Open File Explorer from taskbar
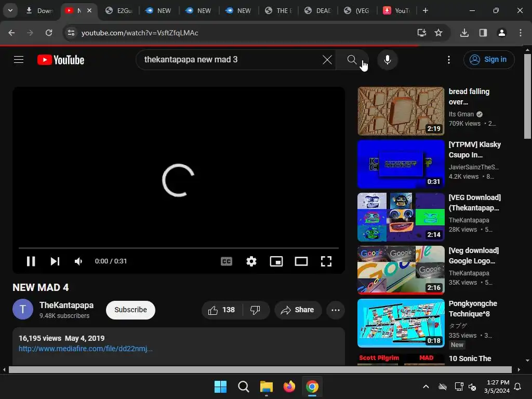This screenshot has height=399, width=532. tap(267, 387)
